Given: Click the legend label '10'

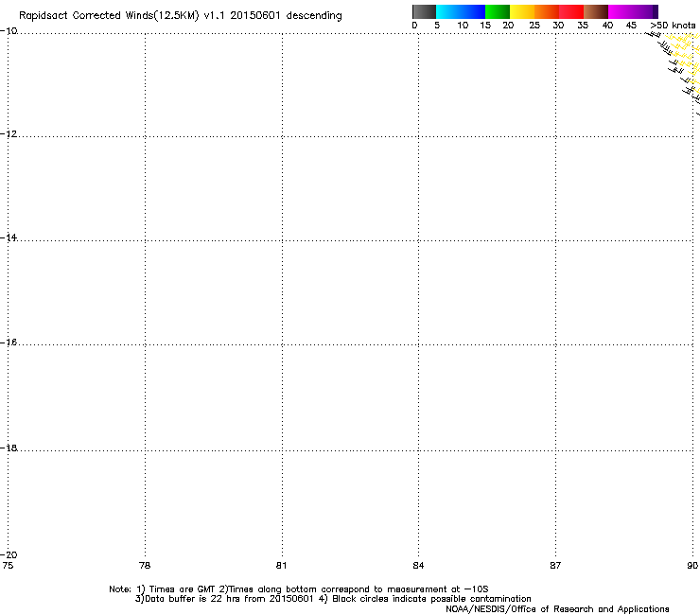Looking at the screenshot, I should (463, 26).
